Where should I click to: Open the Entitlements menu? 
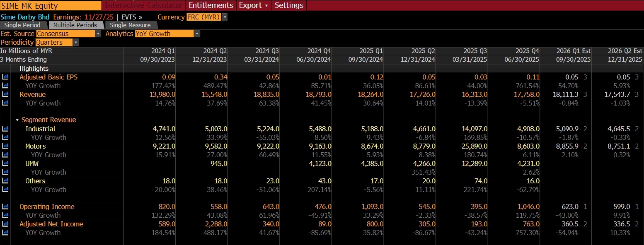211,5
